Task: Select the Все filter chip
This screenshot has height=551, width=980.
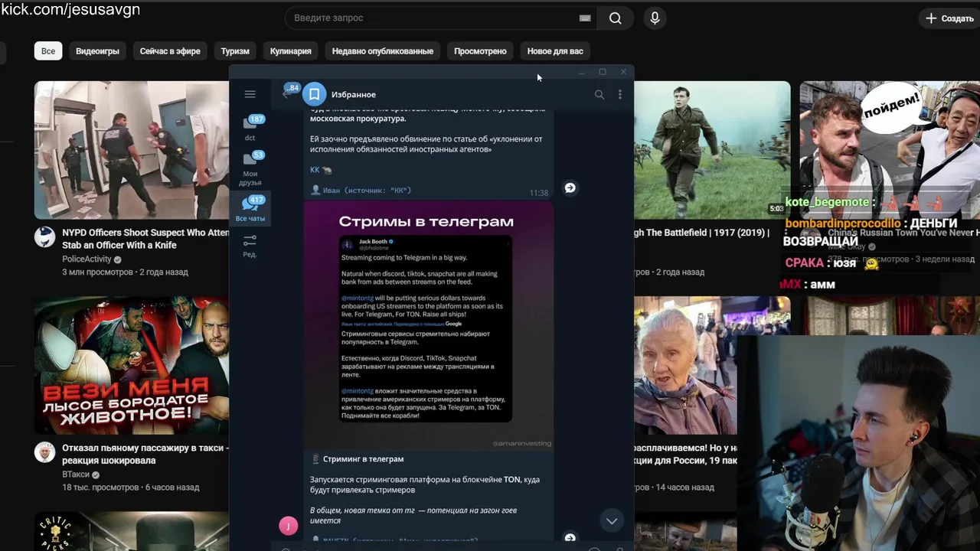Action: coord(48,51)
